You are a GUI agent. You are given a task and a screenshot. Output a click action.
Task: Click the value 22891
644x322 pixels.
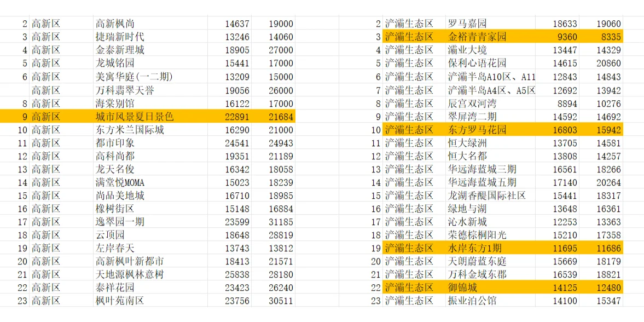coord(237,117)
